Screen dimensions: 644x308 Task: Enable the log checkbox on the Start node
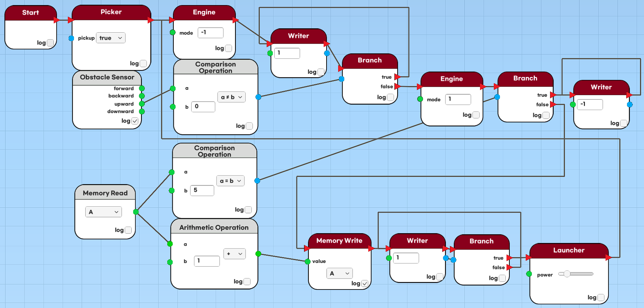tap(50, 43)
